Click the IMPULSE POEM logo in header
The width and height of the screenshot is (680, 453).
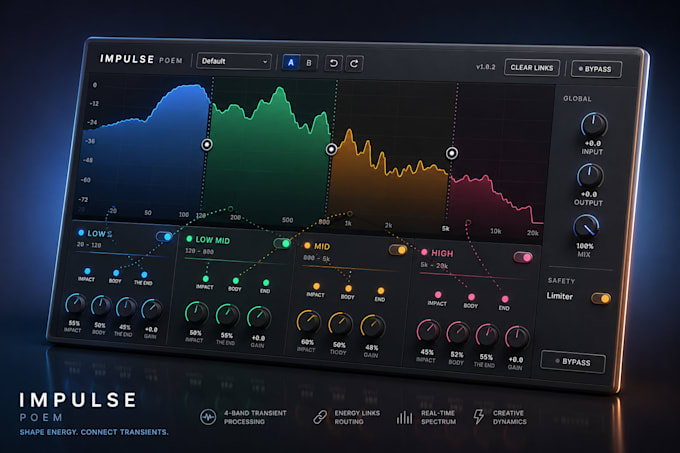pyautogui.click(x=141, y=59)
